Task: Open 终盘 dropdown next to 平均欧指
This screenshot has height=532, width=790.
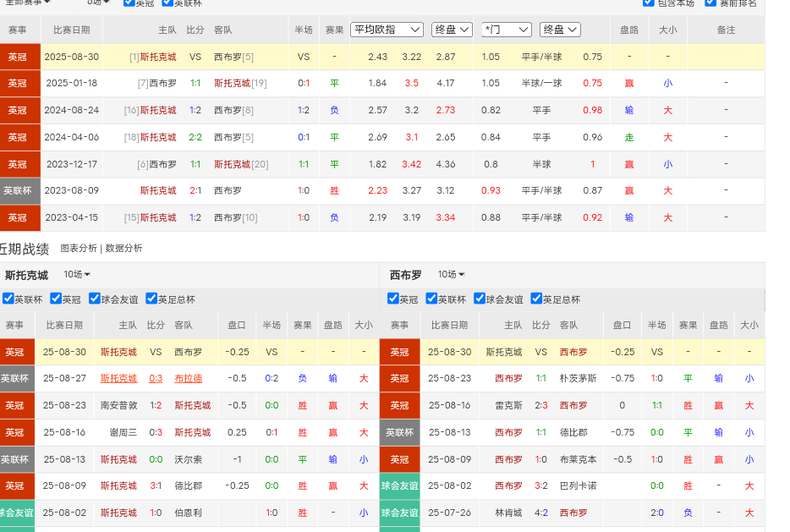Action: (452, 30)
